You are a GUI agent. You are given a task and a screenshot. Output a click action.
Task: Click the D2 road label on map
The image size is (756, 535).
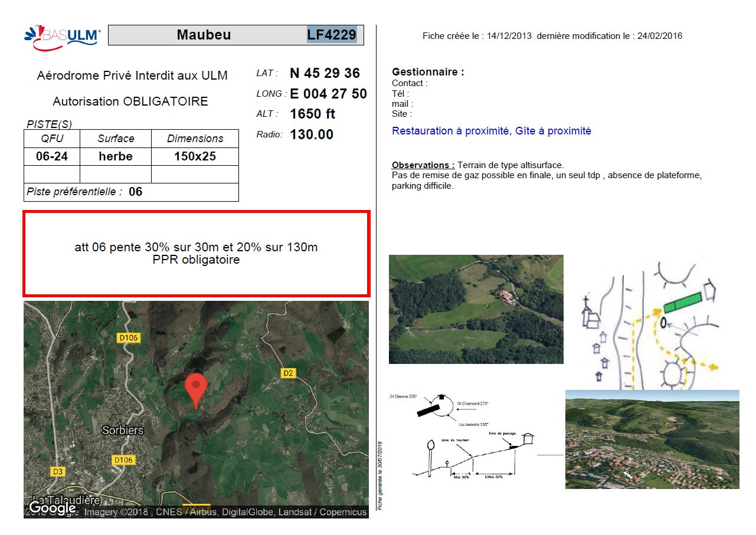[x=287, y=373]
